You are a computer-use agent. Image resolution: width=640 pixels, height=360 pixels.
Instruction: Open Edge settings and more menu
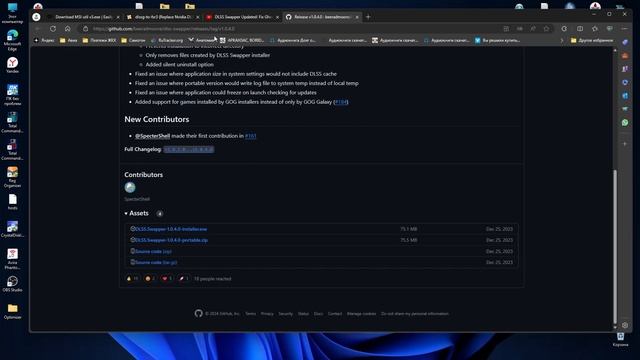[x=624, y=29]
